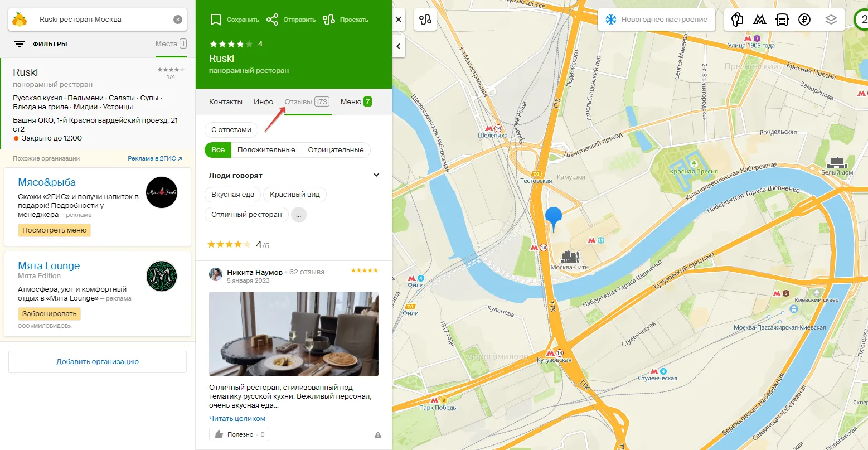868x450 pixels.
Task: Open the route builder icon on map
Action: (x=426, y=20)
